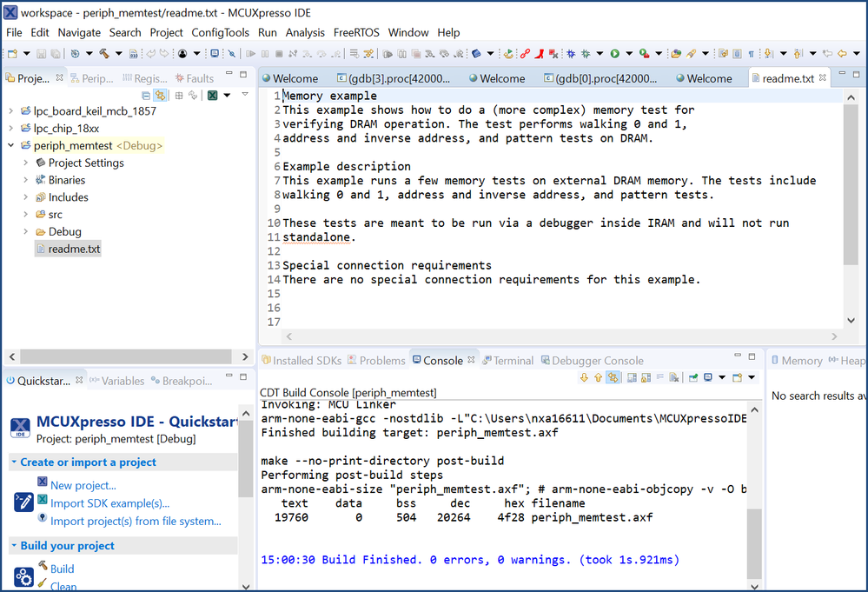
Task: Click the red chain link debug icon
Action: coord(525,54)
